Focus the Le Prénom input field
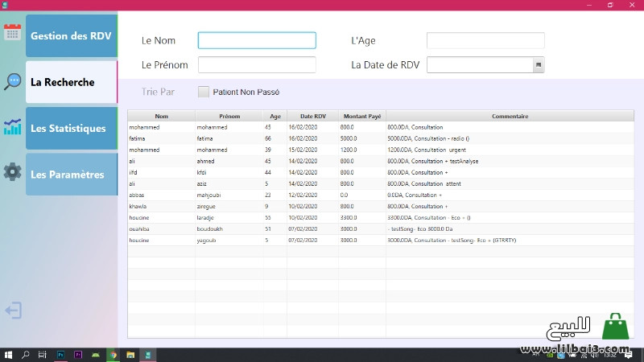The image size is (644, 362). tap(257, 65)
